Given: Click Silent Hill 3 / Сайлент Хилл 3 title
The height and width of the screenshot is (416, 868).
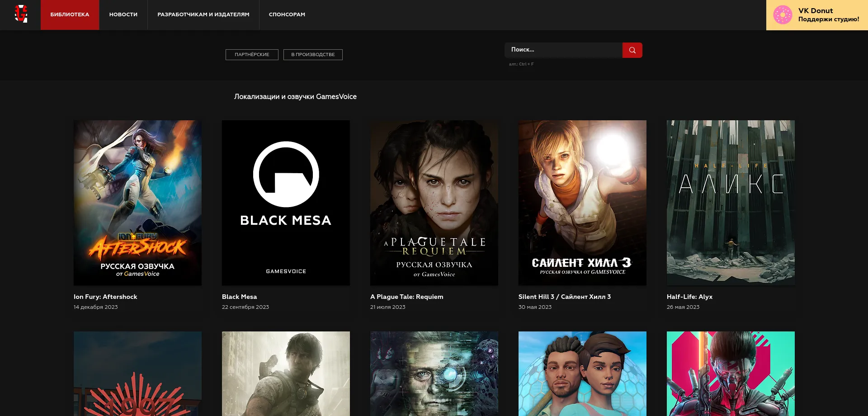Looking at the screenshot, I should (x=565, y=297).
